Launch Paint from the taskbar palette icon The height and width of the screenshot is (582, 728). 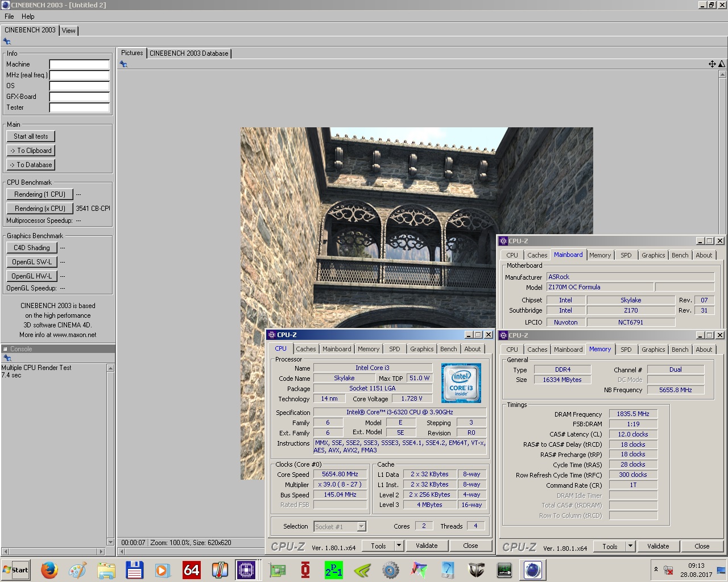coord(77,569)
